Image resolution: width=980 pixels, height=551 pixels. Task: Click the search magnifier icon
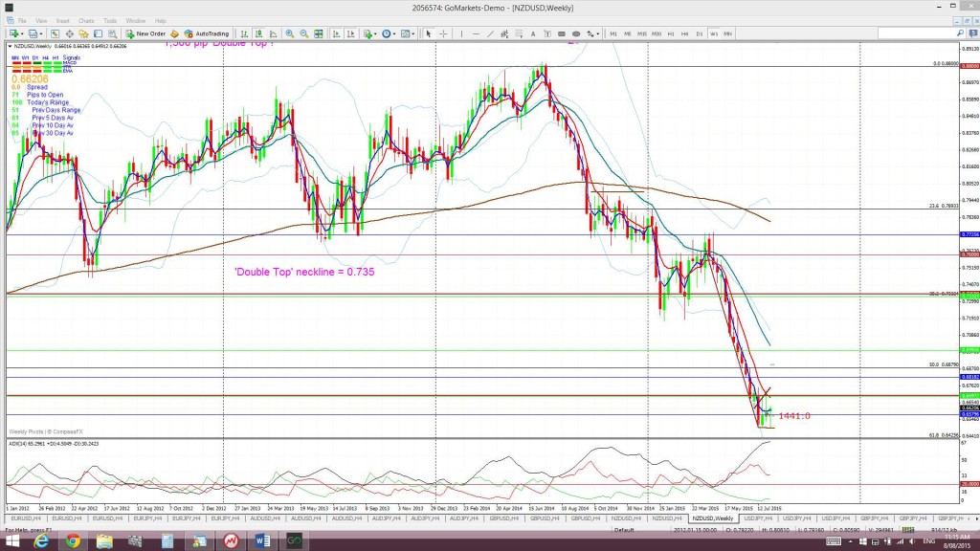pyautogui.click(x=960, y=33)
